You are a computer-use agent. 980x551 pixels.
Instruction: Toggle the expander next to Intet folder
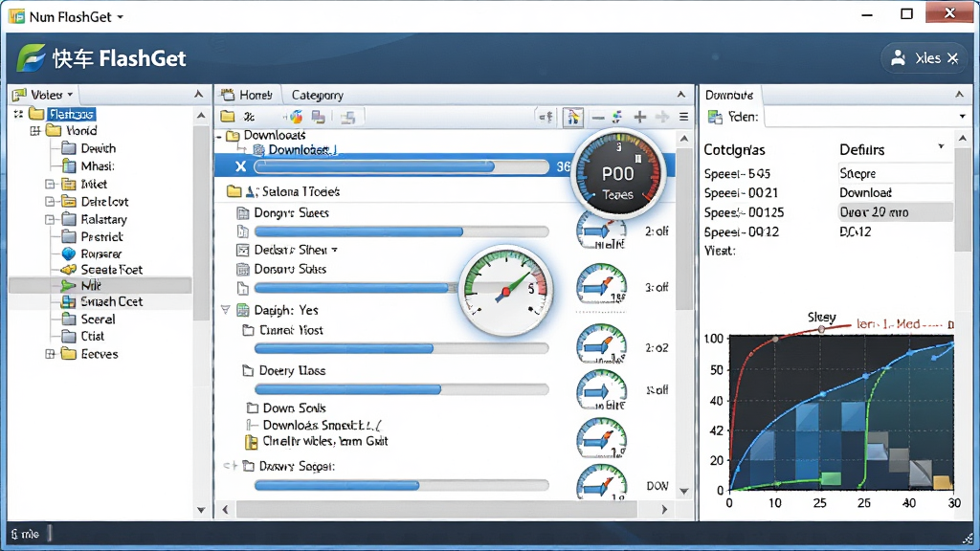coord(50,184)
